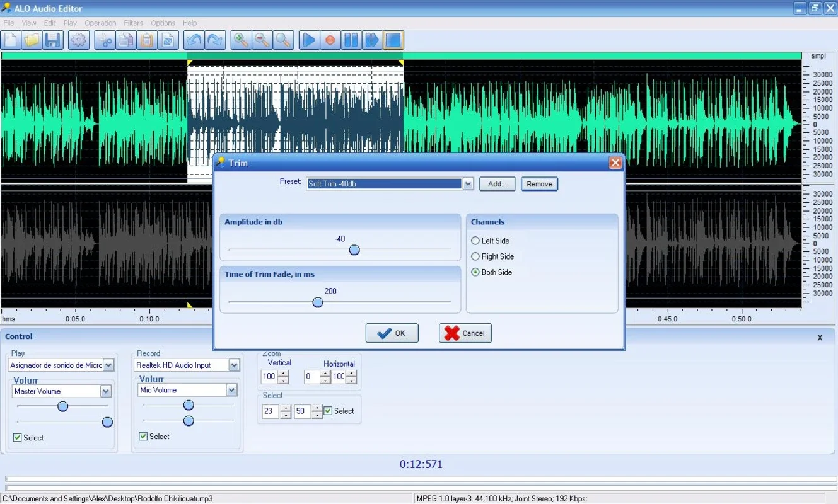
Task: Expand the Soft Trim -40db preset dropdown
Action: pyautogui.click(x=468, y=184)
